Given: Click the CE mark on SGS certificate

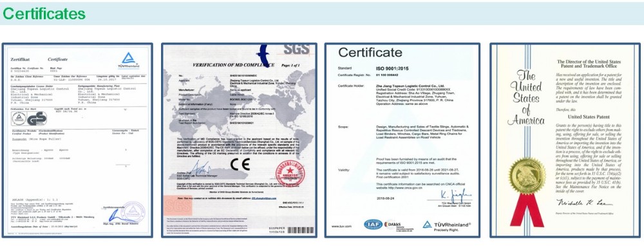Looking at the screenshot, I should click(240, 165).
